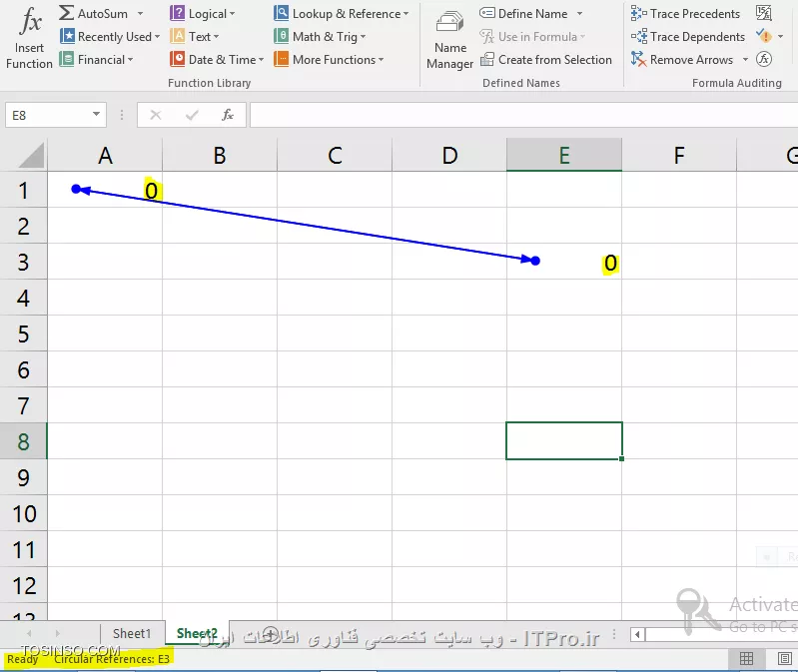
Task: Select column F header
Action: (x=679, y=155)
